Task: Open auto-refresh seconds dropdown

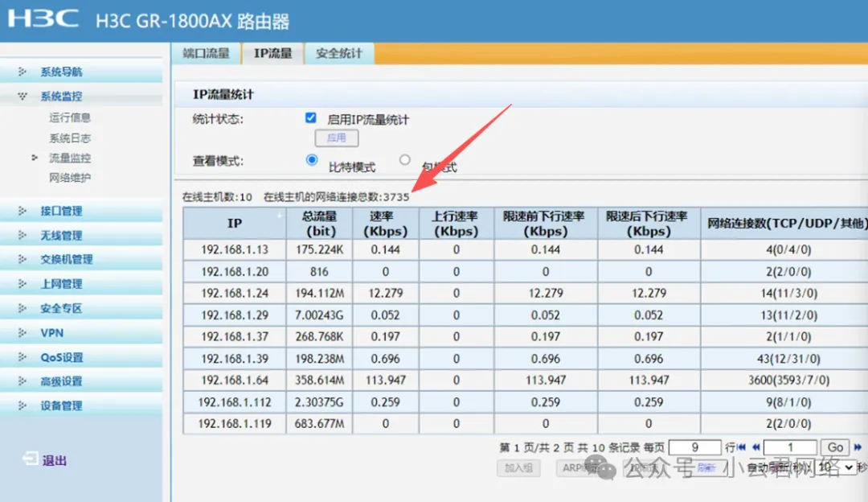Action: [836, 467]
